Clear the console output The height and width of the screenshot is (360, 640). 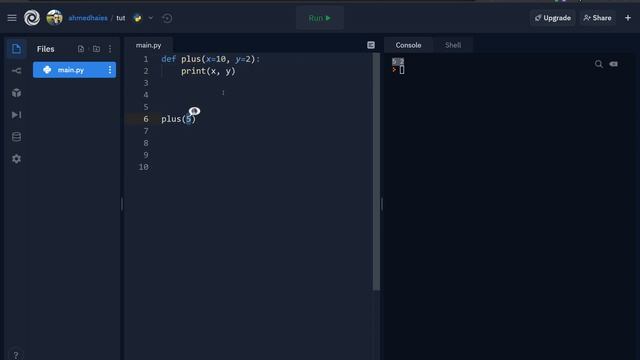613,64
